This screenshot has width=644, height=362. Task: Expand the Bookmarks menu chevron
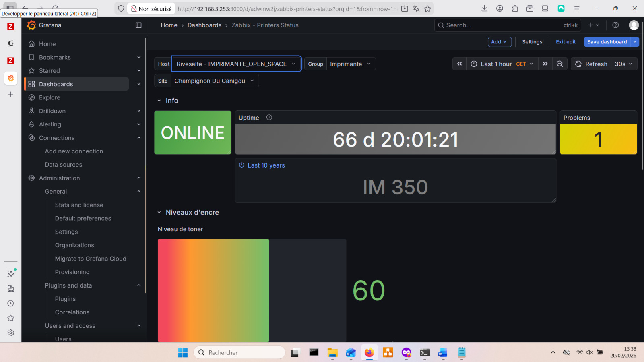coord(139,57)
